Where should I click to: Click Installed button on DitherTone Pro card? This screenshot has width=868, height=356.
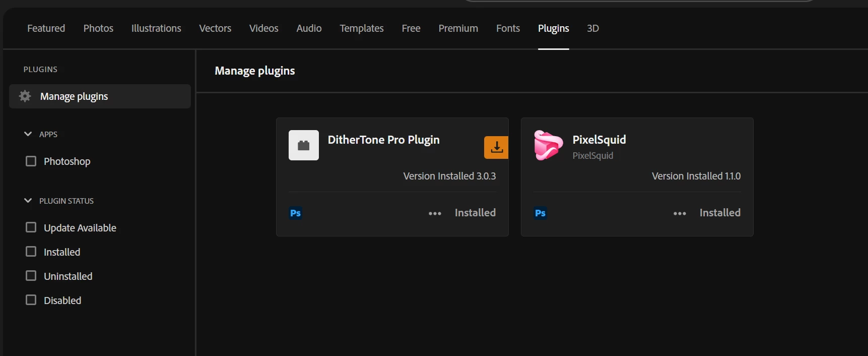tap(475, 213)
